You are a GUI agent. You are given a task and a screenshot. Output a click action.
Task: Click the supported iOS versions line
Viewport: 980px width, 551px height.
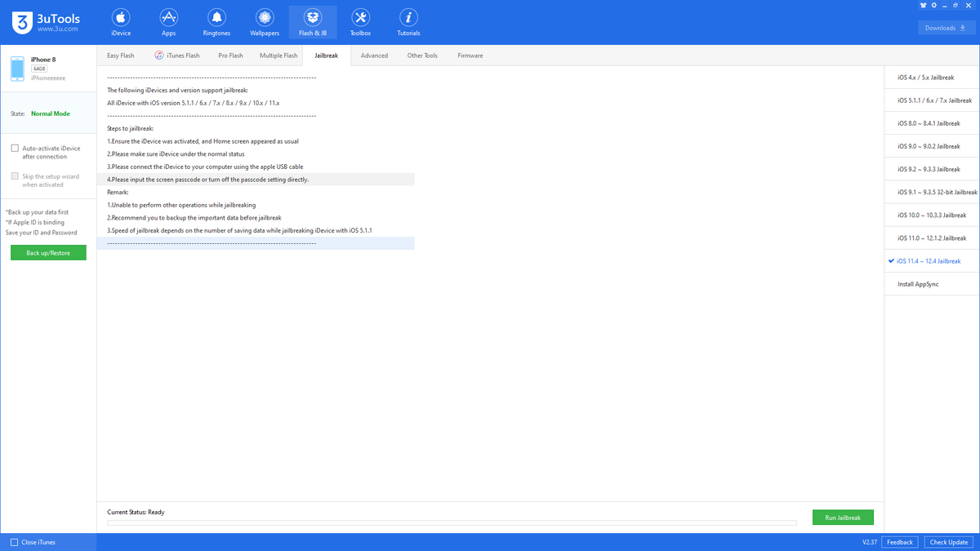[194, 104]
